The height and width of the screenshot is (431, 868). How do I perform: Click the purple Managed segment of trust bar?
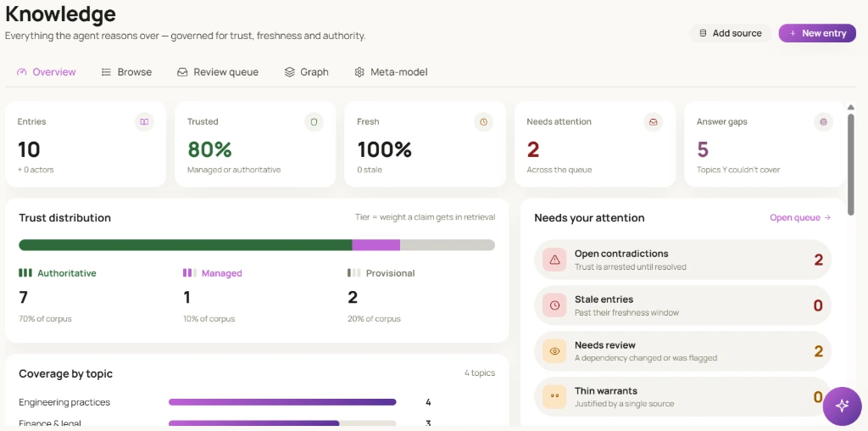(376, 245)
